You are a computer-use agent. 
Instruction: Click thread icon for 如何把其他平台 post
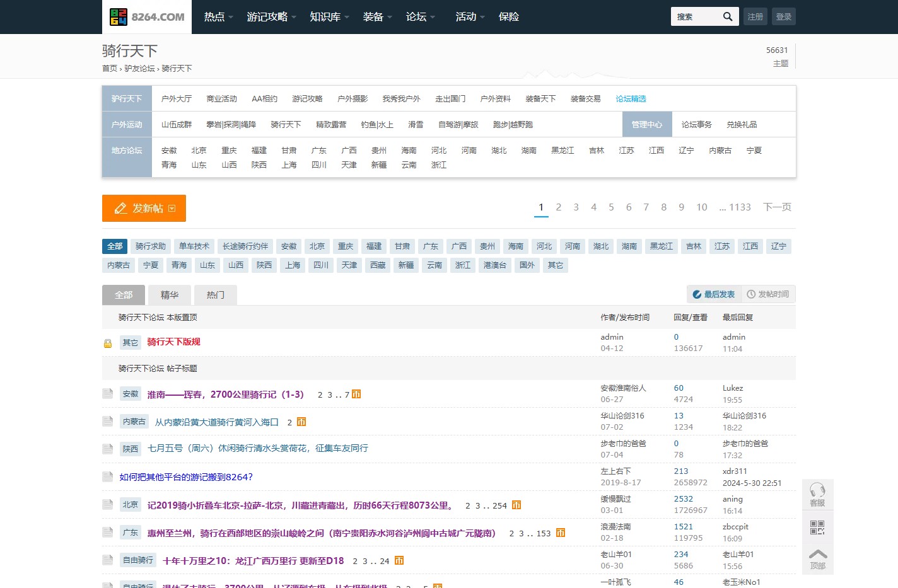[107, 476]
